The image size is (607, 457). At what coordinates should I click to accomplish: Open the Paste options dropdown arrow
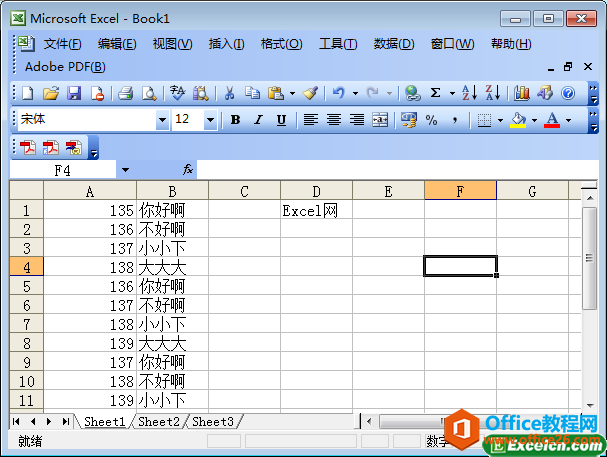coord(292,93)
